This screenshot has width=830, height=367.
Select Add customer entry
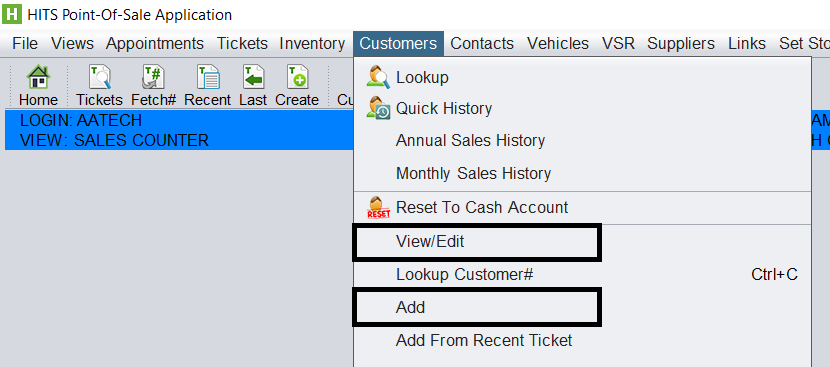click(x=582, y=307)
